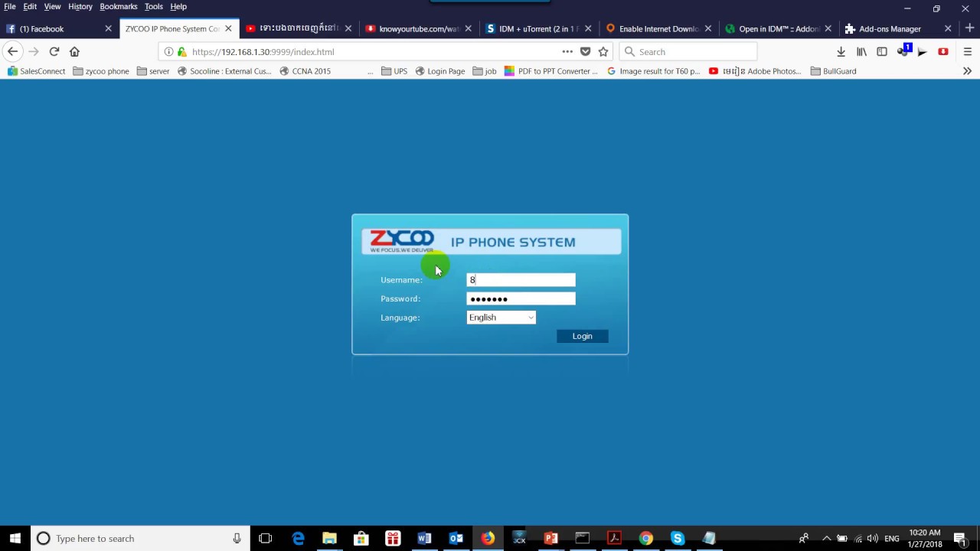Open the Windows Start menu
This screenshot has width=980, height=551.
[x=15, y=538]
